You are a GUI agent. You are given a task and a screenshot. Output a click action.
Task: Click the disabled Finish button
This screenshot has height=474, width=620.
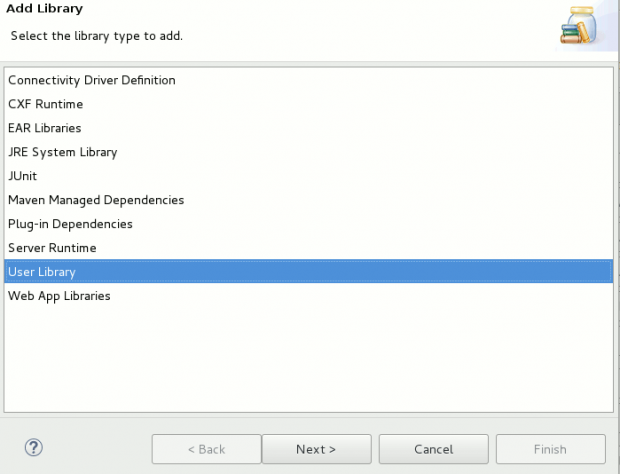click(550, 449)
